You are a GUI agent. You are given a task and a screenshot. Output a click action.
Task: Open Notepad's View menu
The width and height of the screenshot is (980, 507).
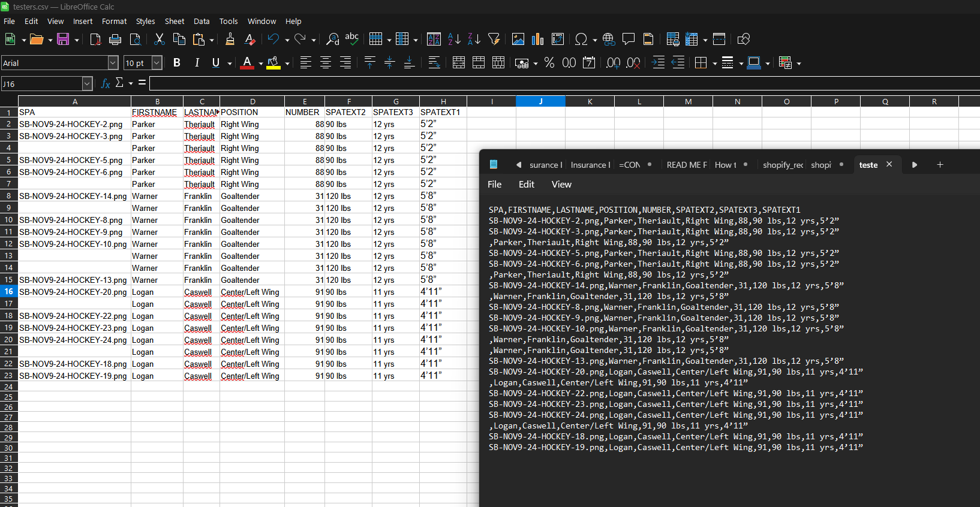coord(561,185)
